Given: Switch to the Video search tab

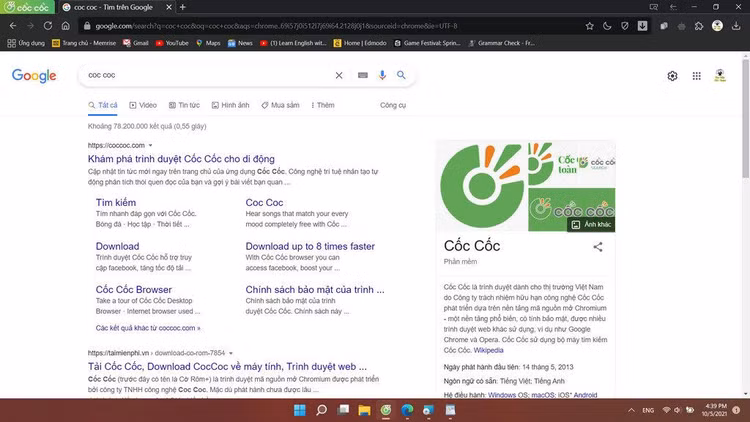Looking at the screenshot, I should 142,105.
